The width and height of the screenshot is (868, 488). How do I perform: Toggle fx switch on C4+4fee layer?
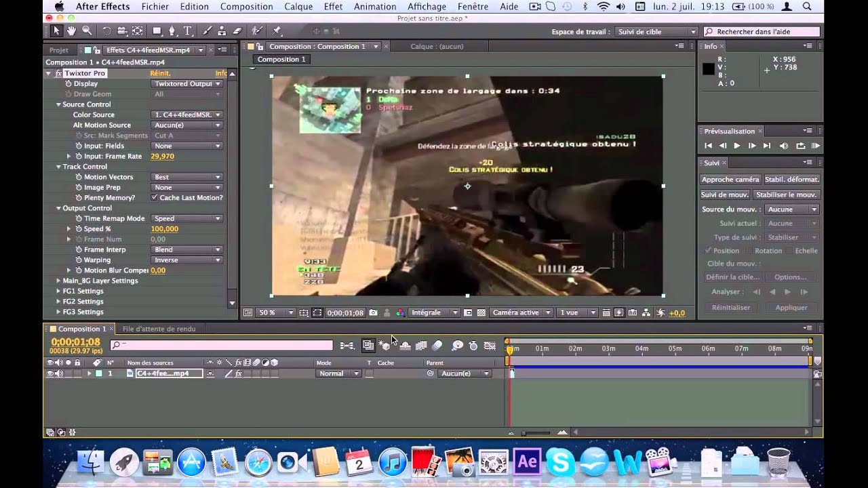239,373
